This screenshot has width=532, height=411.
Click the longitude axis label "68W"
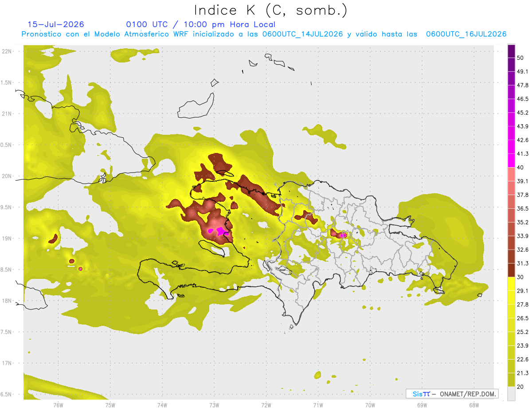coord(473,405)
